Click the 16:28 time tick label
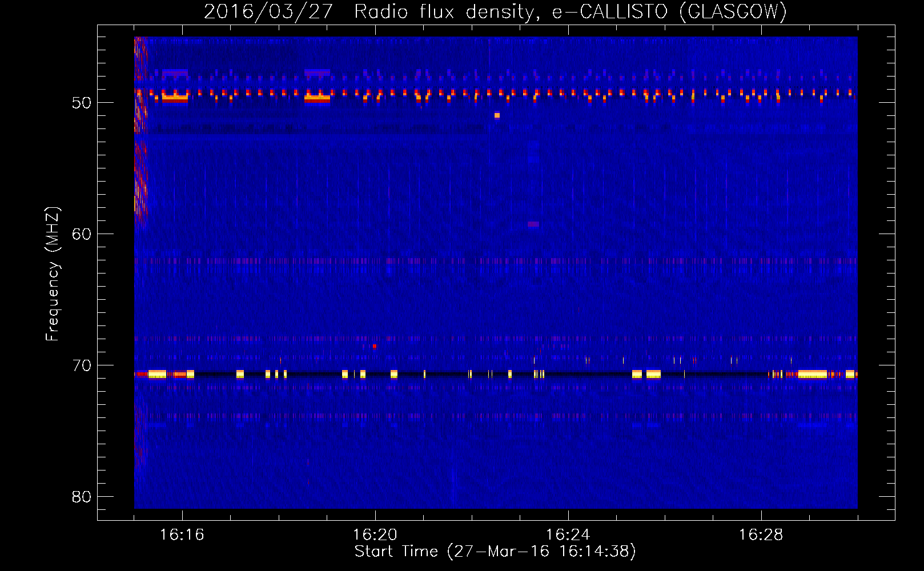 point(761,535)
